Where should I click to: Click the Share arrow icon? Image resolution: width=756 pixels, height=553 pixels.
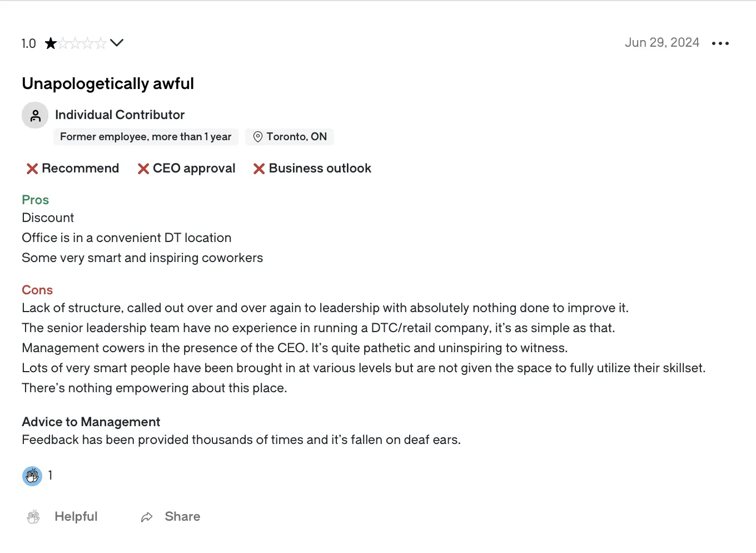point(147,517)
